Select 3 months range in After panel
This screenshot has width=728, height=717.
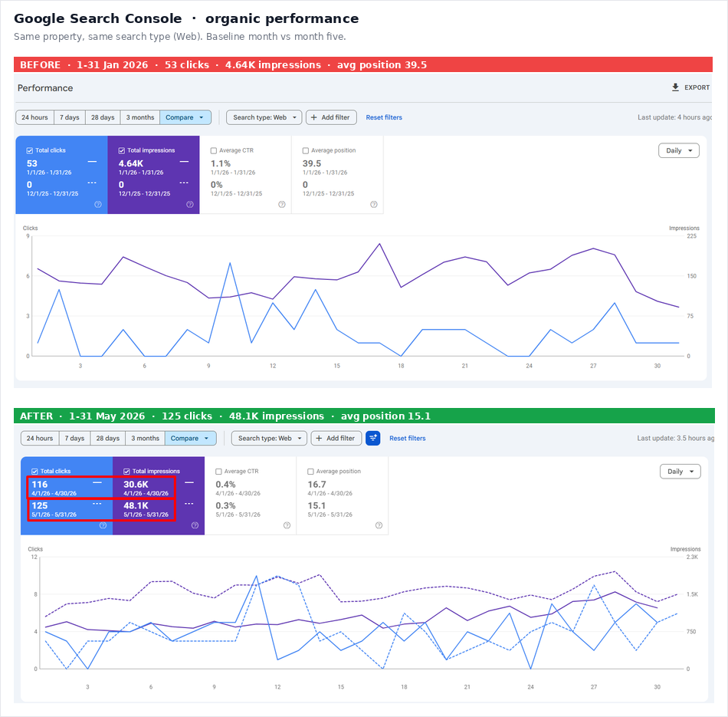(146, 438)
